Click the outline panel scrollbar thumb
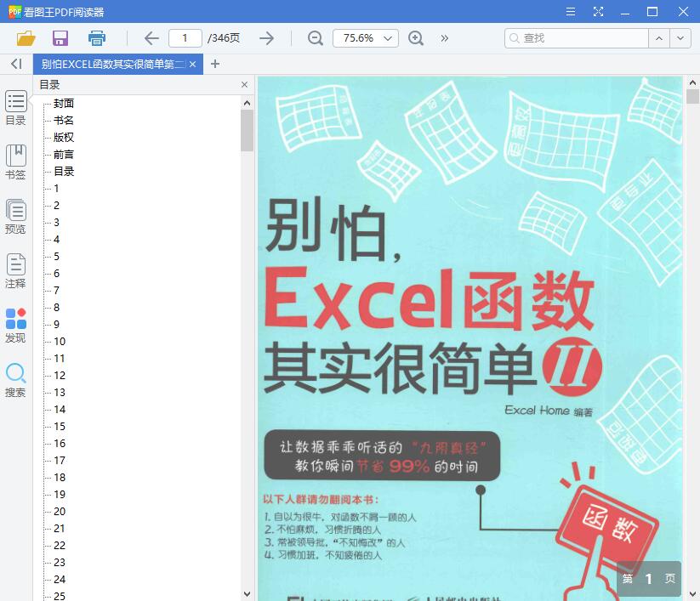The image size is (700, 601). point(247,130)
